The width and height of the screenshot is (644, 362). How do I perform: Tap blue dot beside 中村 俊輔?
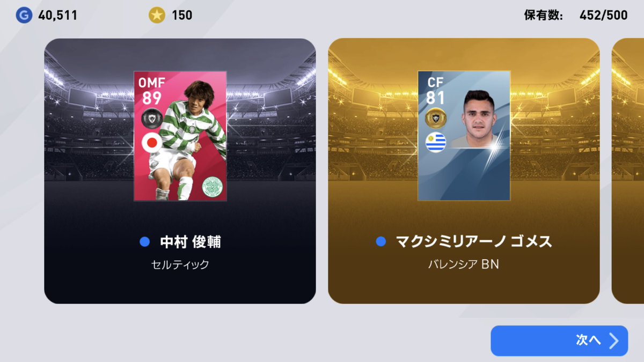click(x=144, y=242)
